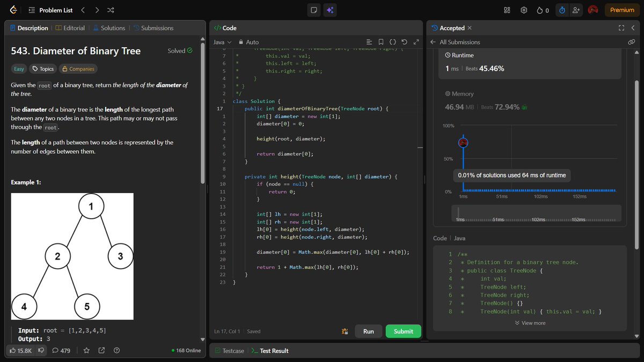Open the 479 comments
644x362 pixels.
[x=61, y=351]
